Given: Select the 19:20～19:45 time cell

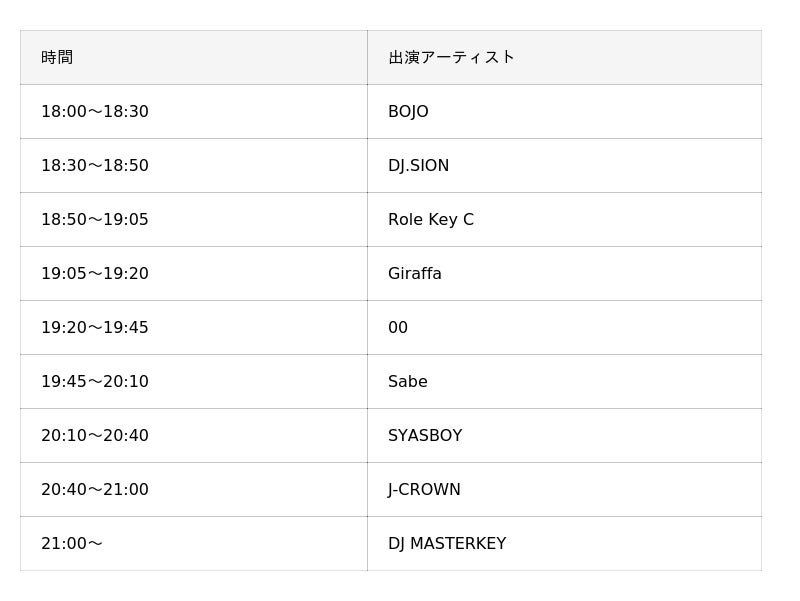Looking at the screenshot, I should click(x=95, y=328).
